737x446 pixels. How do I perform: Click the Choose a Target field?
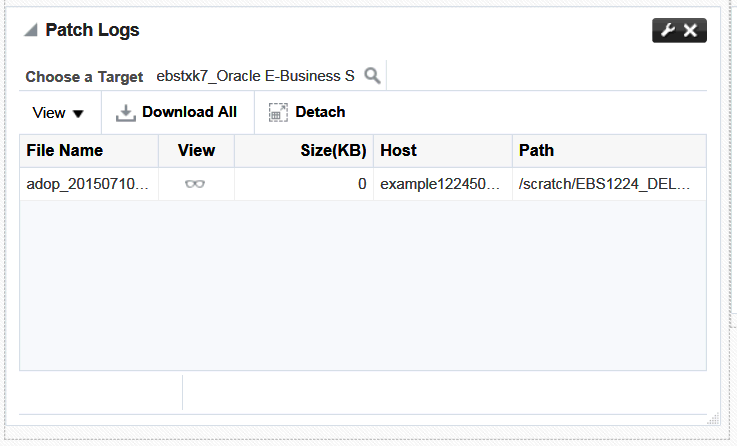[255, 76]
